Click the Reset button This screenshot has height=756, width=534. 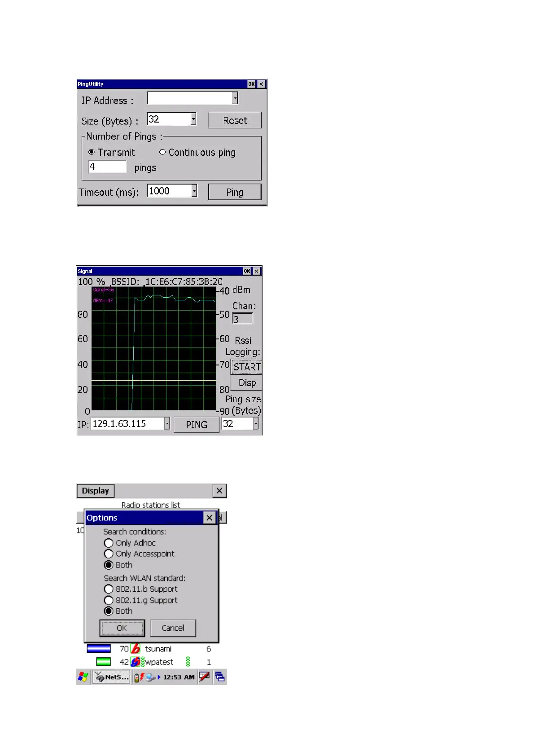tap(235, 120)
